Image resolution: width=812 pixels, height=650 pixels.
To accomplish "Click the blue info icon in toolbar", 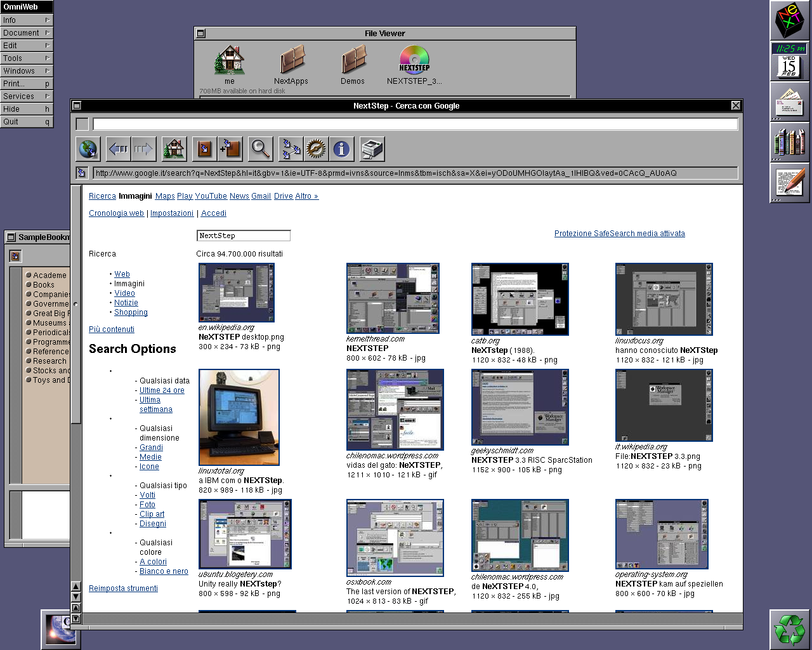I will coord(341,149).
